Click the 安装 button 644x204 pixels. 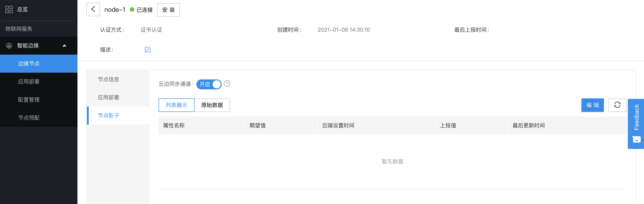coord(168,10)
